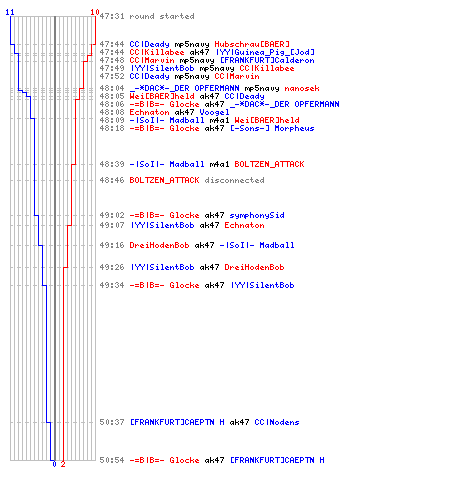
Task: Click the 49:26 timestamp
Action: click(112, 267)
